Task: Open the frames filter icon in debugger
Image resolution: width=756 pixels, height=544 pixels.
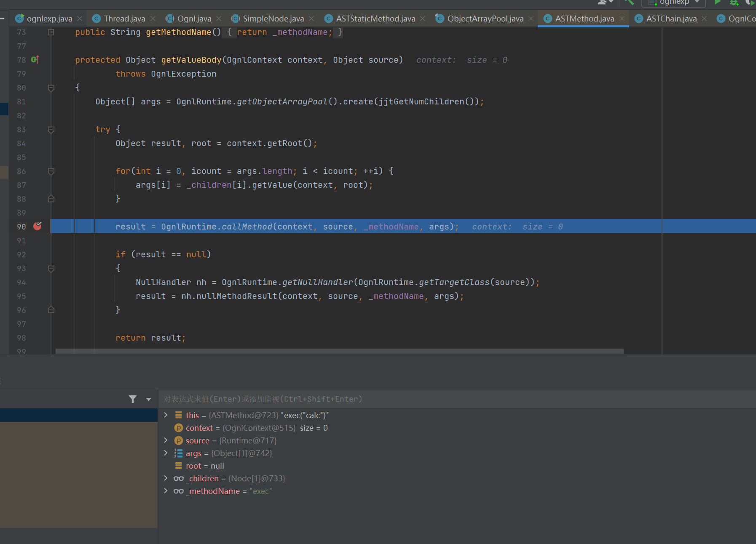Action: point(133,399)
